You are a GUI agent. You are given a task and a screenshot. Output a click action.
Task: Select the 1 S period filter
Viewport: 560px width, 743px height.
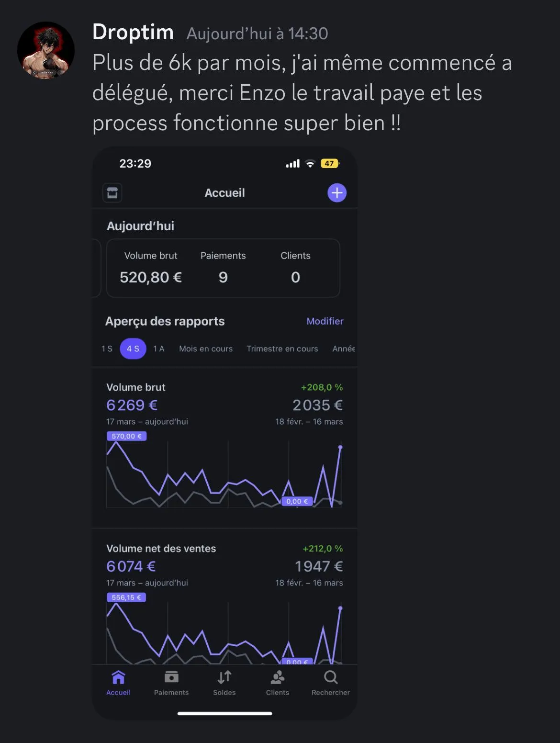tap(107, 349)
